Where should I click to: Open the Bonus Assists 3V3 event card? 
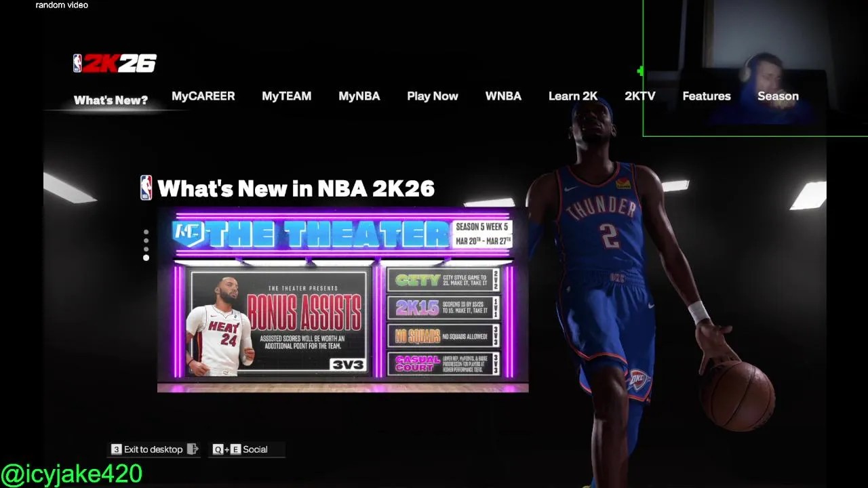(x=278, y=322)
